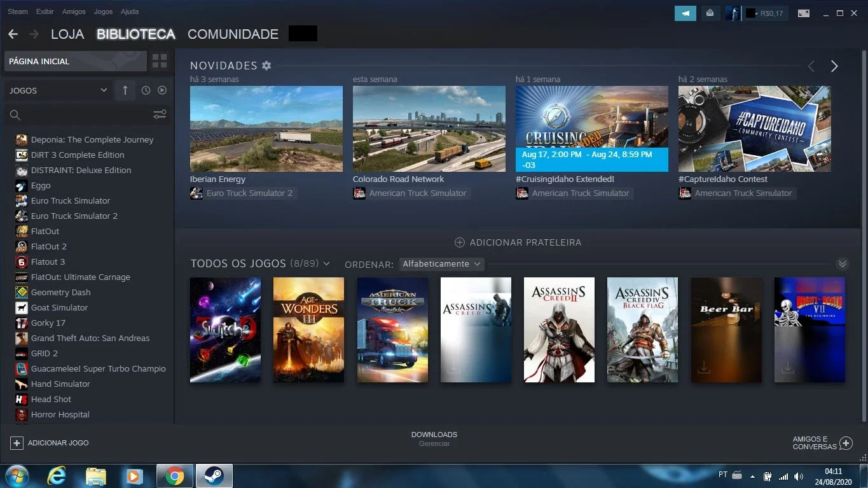Expand the Todos os Jogos shelf dropdown
868x488 pixels.
(x=326, y=263)
